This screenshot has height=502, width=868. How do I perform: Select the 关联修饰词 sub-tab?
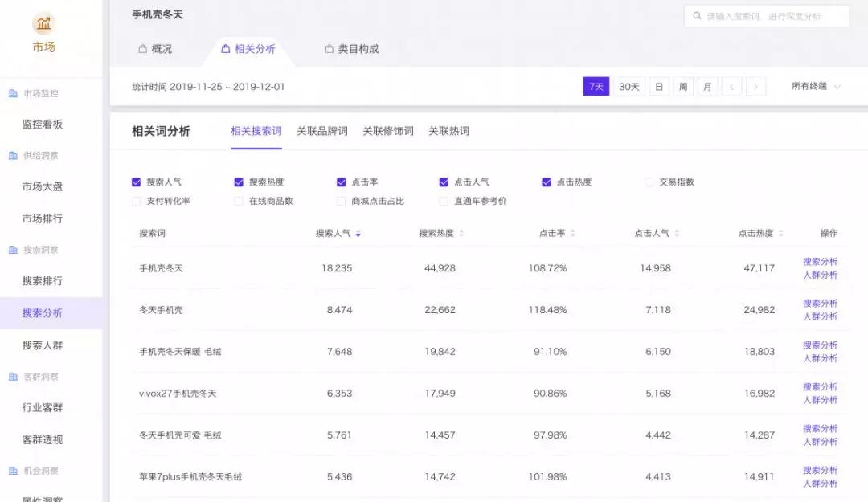pyautogui.click(x=388, y=131)
